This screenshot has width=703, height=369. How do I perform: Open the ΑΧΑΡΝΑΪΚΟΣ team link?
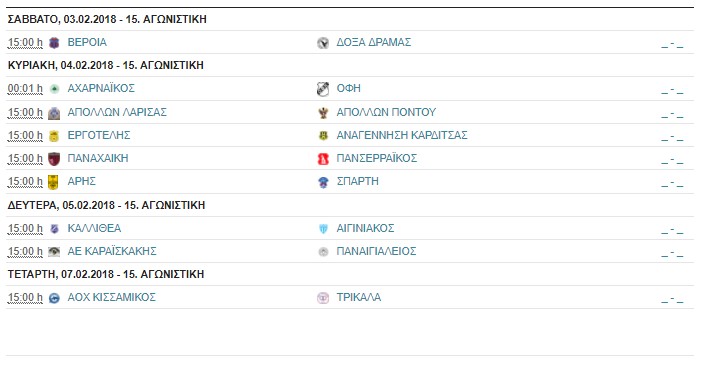click(x=101, y=88)
